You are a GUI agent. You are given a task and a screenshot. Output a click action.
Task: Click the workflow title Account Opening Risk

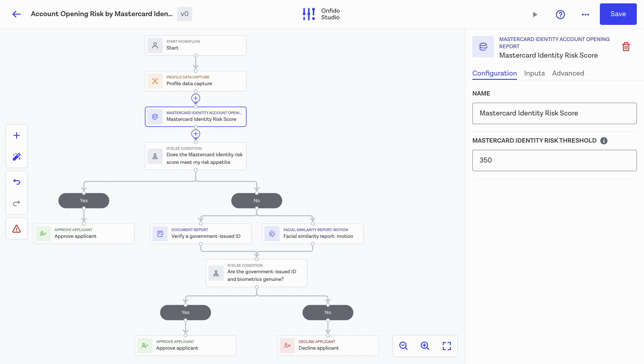[102, 14]
